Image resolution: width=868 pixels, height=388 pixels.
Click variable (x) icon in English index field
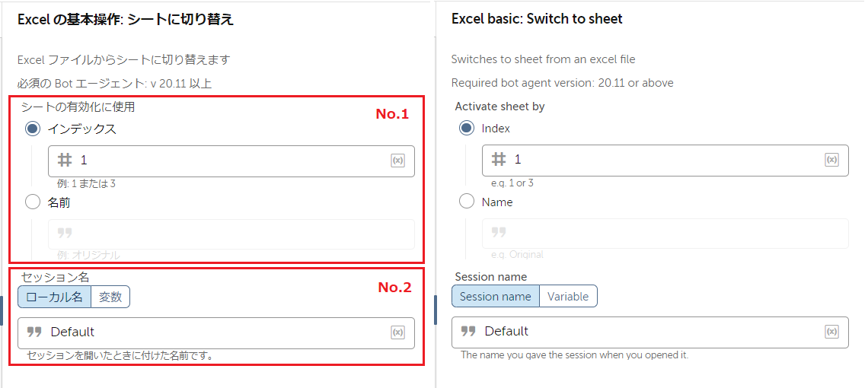[x=831, y=160]
